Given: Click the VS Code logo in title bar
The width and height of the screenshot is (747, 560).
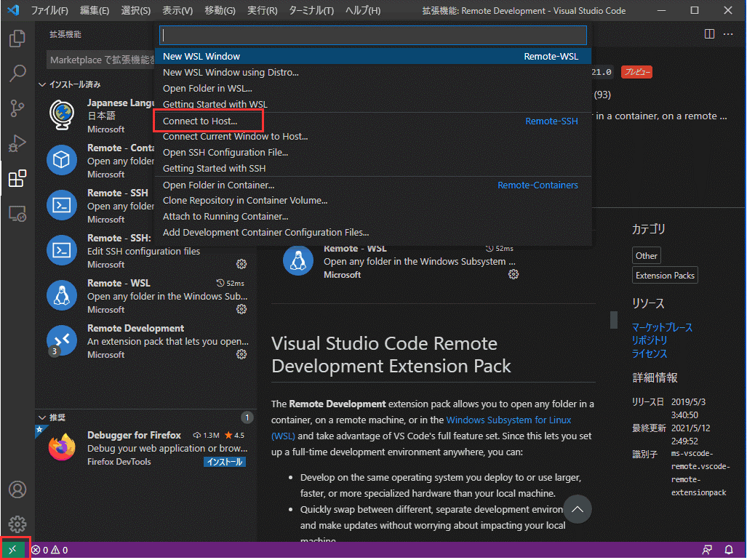Looking at the screenshot, I should [x=13, y=10].
